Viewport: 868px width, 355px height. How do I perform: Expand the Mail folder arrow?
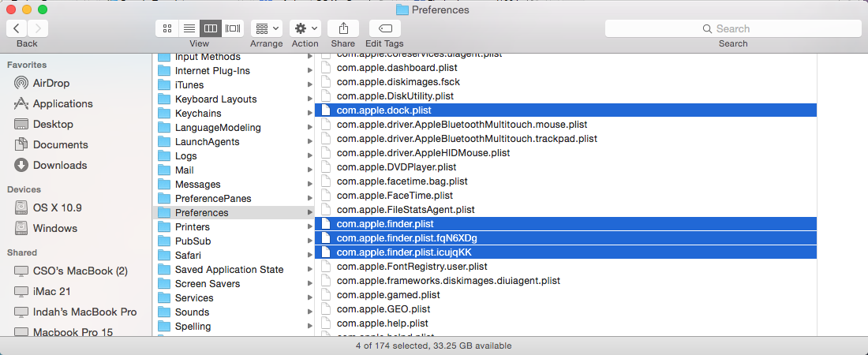click(310, 170)
